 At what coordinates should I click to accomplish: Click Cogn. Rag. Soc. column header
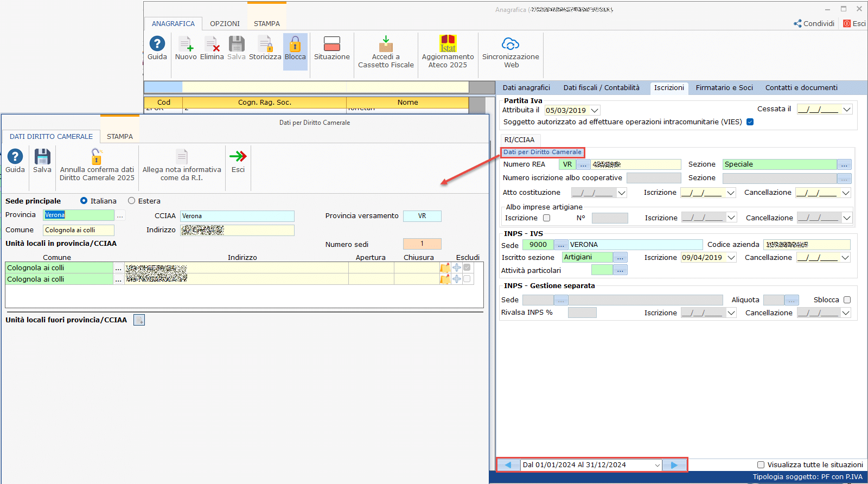click(x=264, y=103)
